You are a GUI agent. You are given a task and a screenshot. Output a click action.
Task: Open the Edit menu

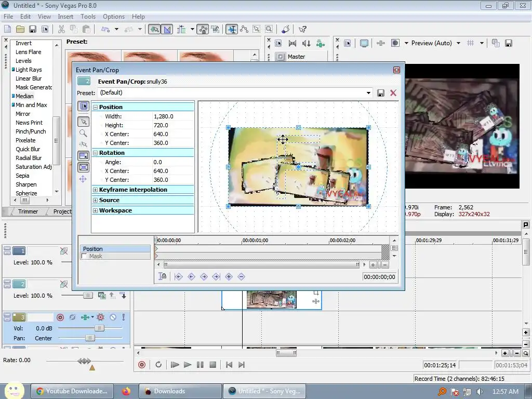[25, 16]
